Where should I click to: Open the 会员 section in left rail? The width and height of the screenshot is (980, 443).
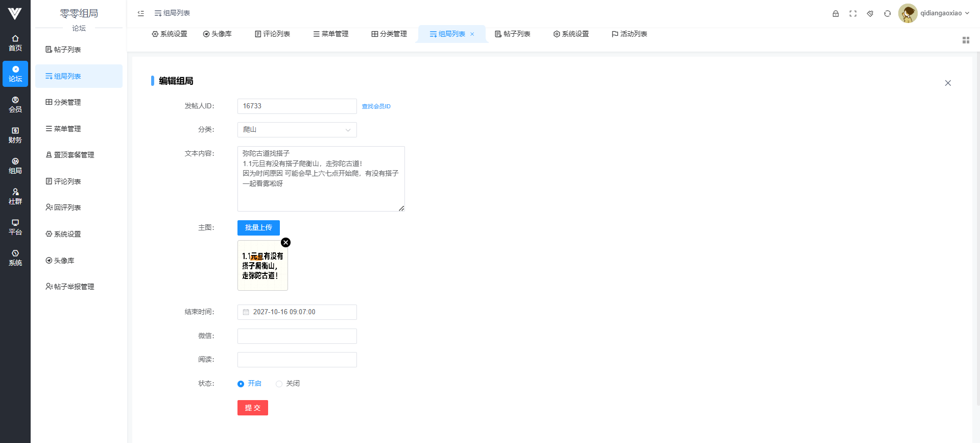click(x=15, y=105)
